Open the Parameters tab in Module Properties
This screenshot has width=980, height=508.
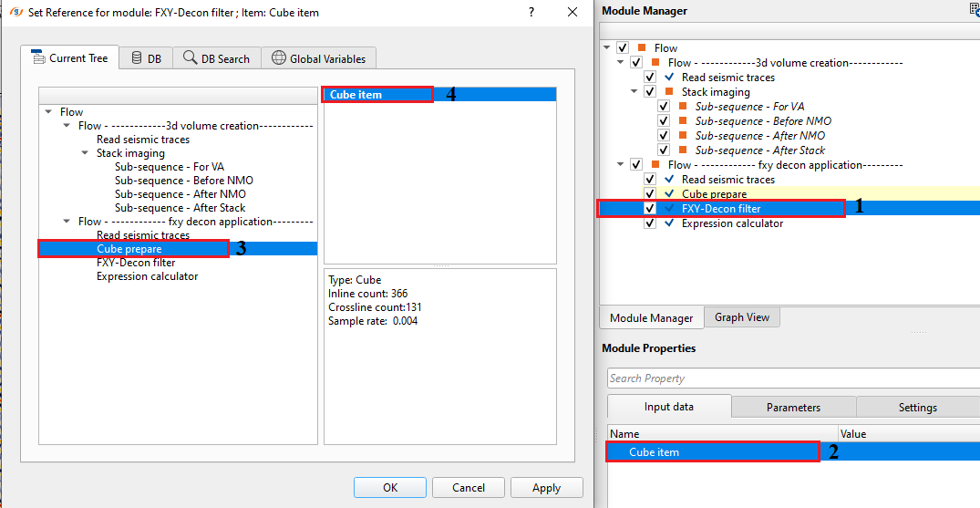click(793, 408)
